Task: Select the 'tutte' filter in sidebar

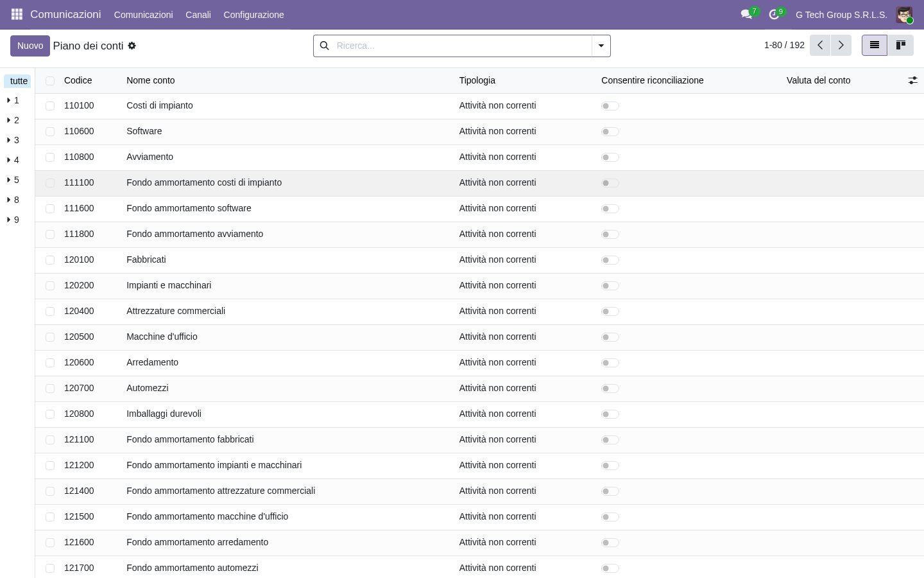Action: 18,81
